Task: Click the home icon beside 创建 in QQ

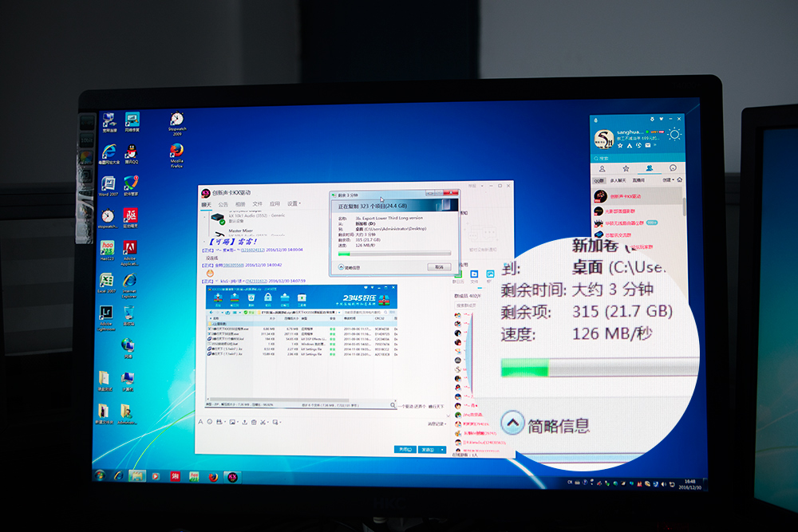Action: [x=679, y=179]
